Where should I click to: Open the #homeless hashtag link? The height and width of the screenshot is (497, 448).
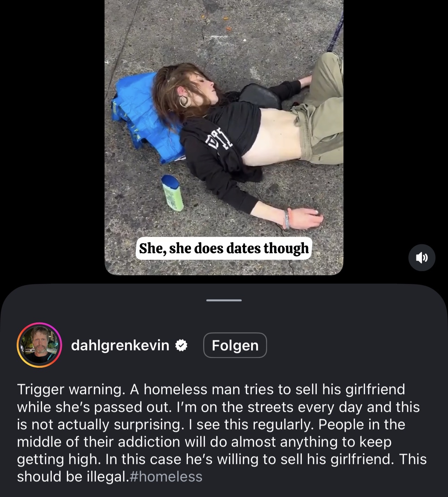click(166, 476)
